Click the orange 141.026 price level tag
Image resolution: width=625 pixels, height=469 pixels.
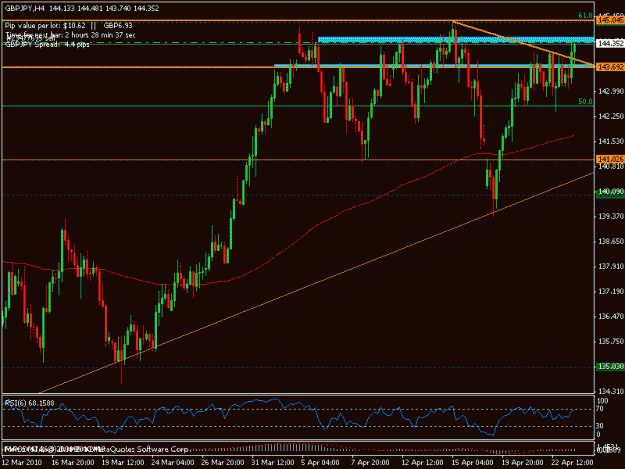click(610, 159)
